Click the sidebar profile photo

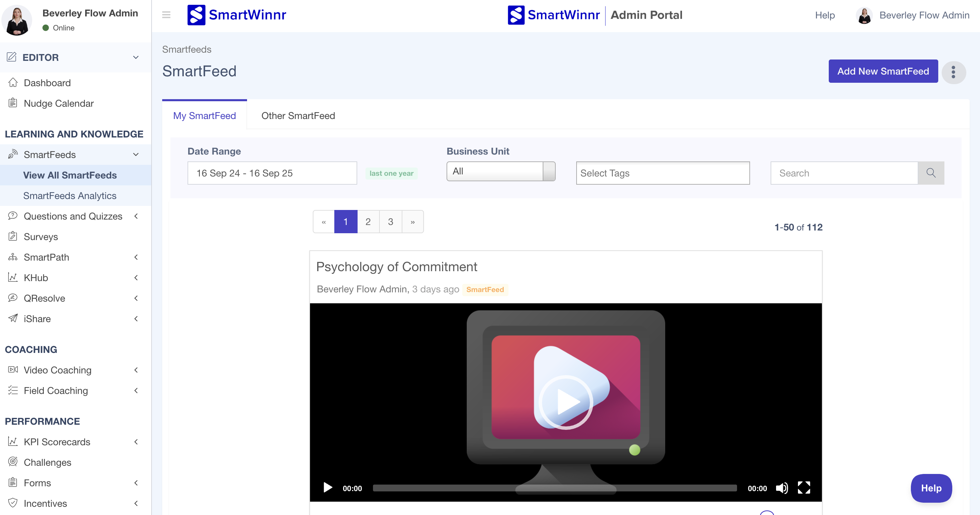pos(17,20)
